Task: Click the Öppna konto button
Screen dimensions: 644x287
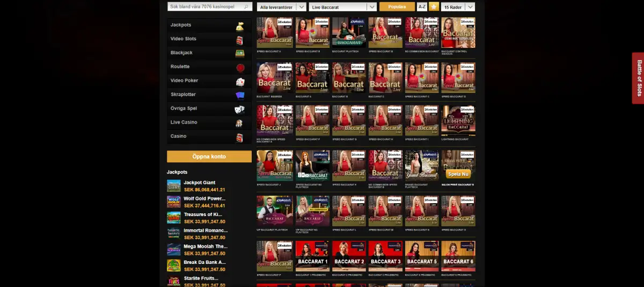Action: [209, 156]
